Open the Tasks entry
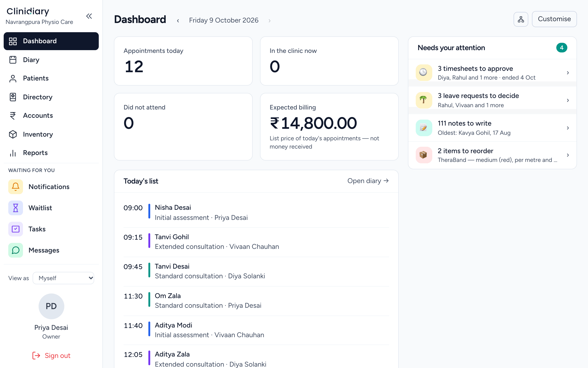Viewport: 588px width, 368px height. 51,229
